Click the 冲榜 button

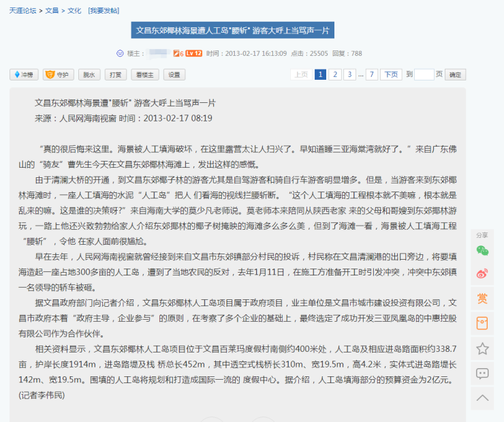click(24, 74)
